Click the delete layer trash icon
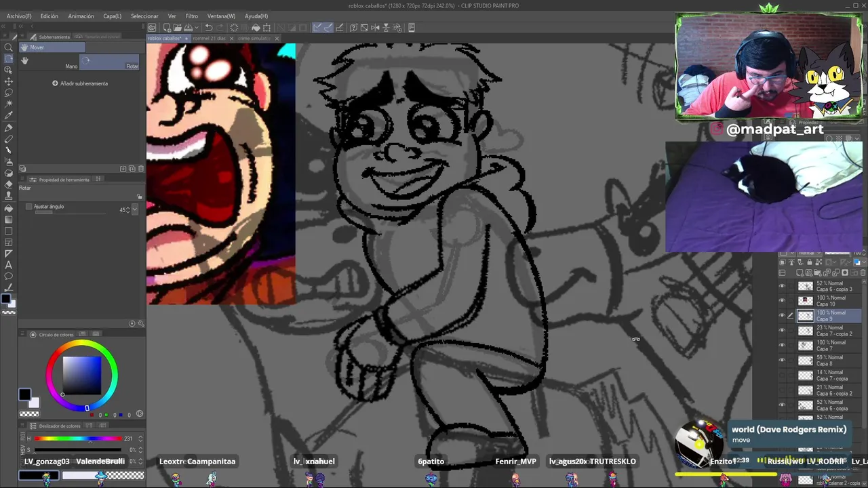This screenshot has height=488, width=868. 863,272
